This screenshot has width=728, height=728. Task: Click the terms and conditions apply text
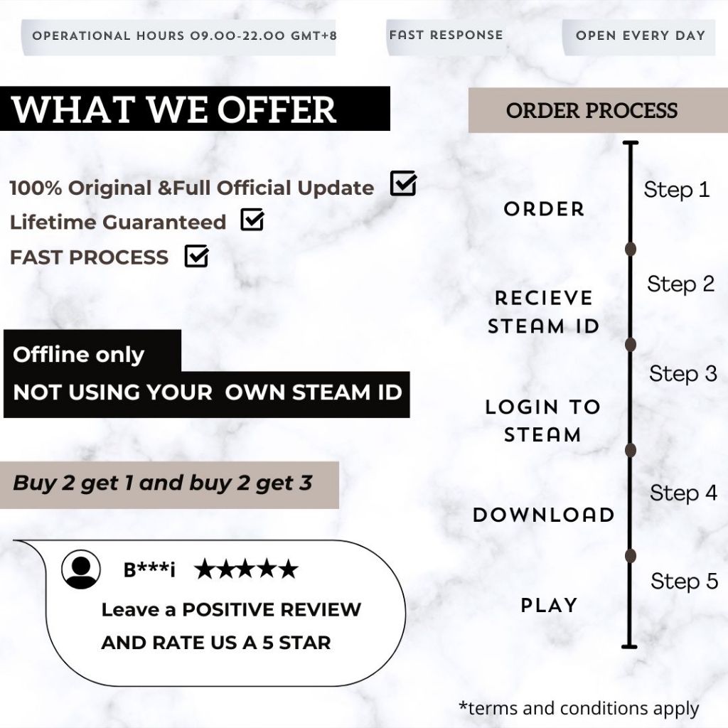[579, 708]
